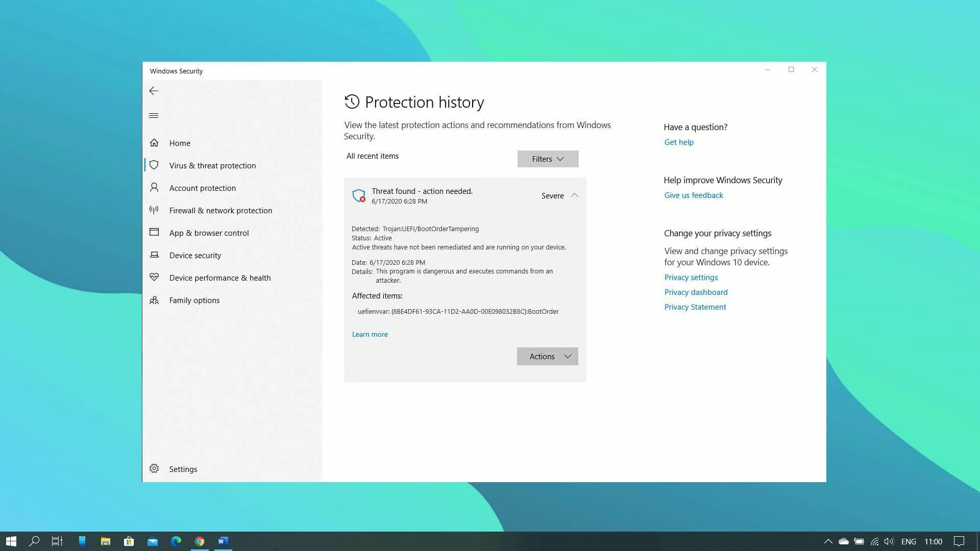This screenshot has width=980, height=551.
Task: Click the App & browser control window icon
Action: (154, 232)
